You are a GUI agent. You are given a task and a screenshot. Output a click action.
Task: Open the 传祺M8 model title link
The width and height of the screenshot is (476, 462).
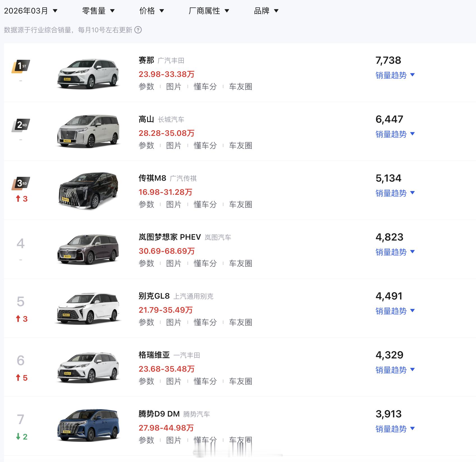pyautogui.click(x=152, y=178)
